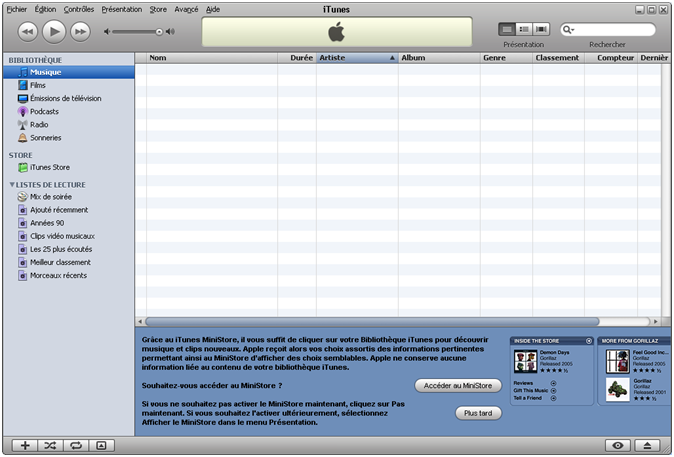Switch to list view presentation
This screenshot has width=674, height=457.
point(507,29)
